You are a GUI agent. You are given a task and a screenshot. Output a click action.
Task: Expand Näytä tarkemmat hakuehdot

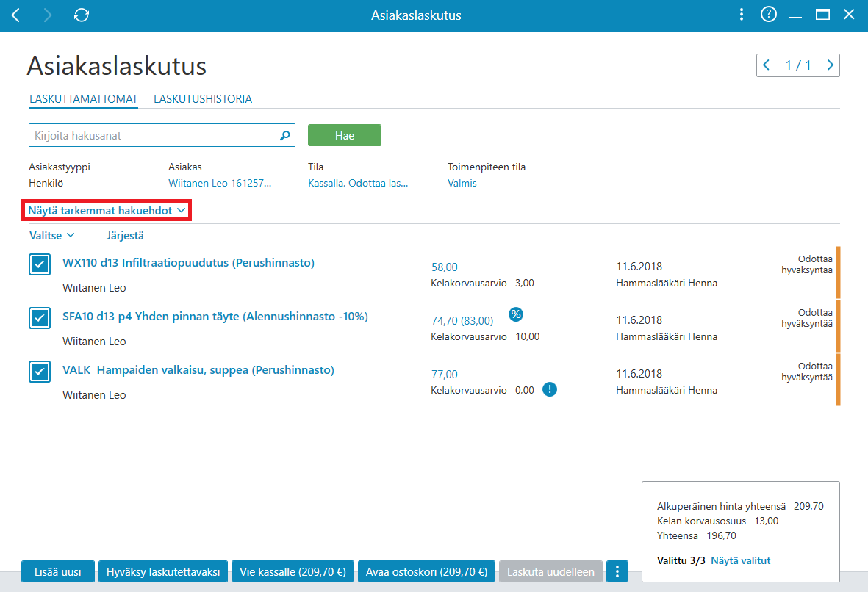coord(107,211)
